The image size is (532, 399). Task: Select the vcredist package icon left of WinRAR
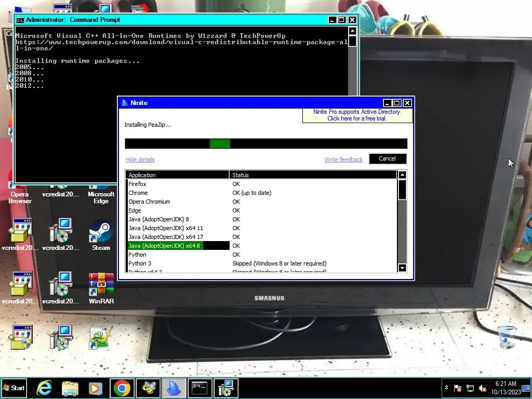click(x=60, y=289)
